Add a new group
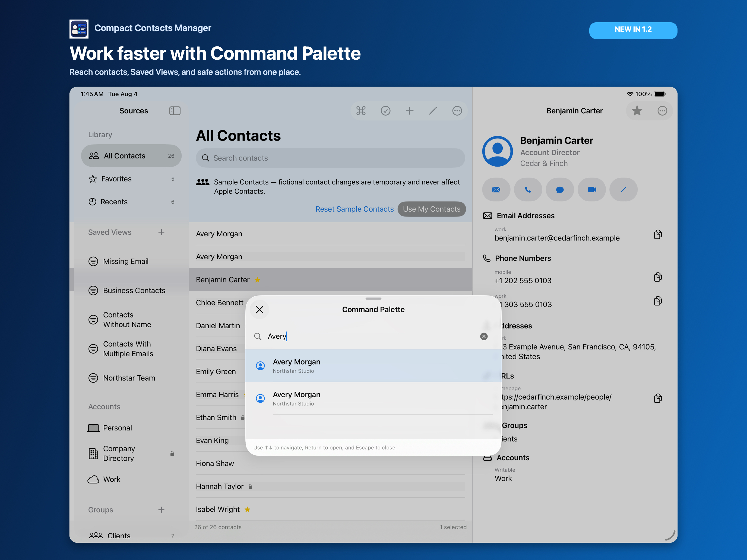747x560 pixels. coord(161,510)
